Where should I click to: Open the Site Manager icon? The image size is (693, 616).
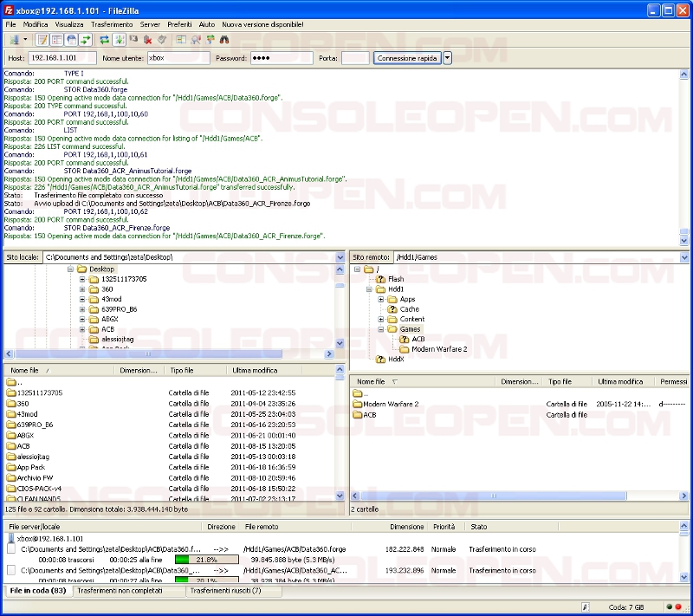(x=13, y=40)
